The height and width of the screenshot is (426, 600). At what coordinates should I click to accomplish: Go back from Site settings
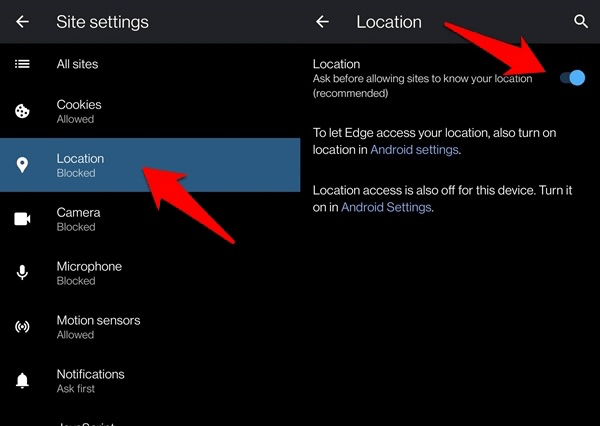[22, 21]
